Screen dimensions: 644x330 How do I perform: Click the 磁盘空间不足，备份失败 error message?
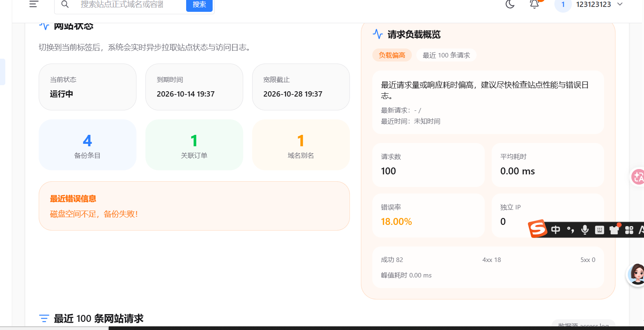tap(94, 214)
